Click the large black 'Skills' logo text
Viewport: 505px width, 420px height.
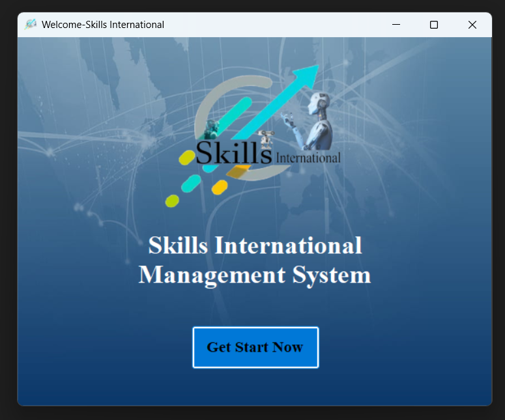coord(233,153)
